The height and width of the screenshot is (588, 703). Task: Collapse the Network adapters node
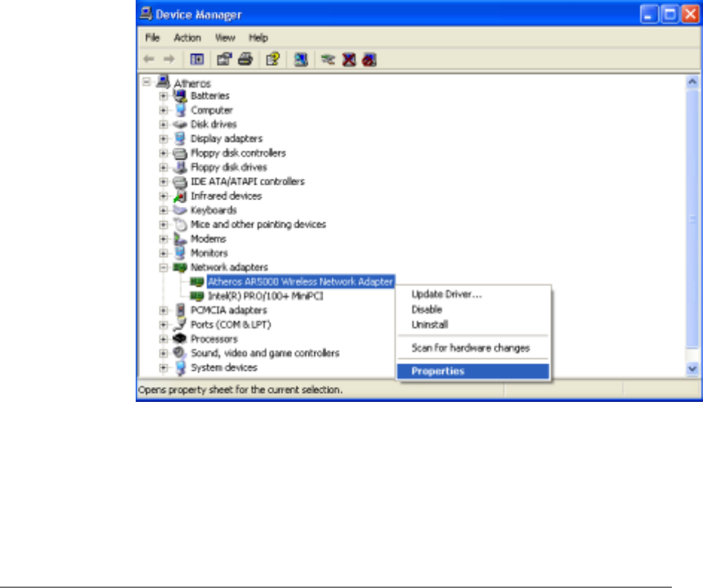click(x=163, y=268)
